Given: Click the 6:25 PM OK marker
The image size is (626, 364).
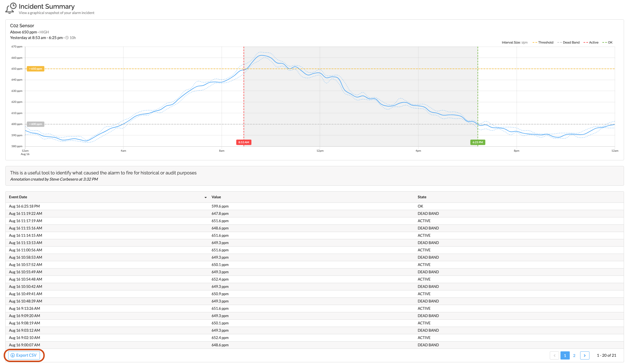Looking at the screenshot, I should [x=478, y=142].
